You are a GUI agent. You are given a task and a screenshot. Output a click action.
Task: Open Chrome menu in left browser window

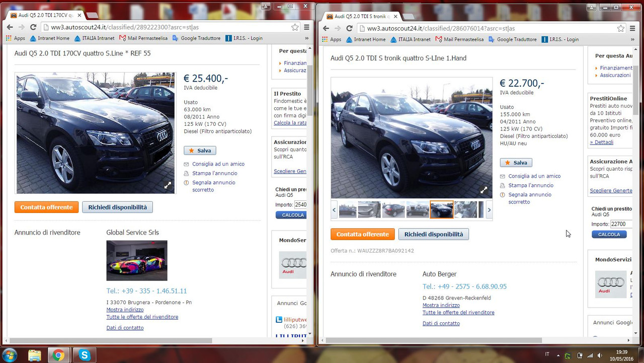(306, 27)
